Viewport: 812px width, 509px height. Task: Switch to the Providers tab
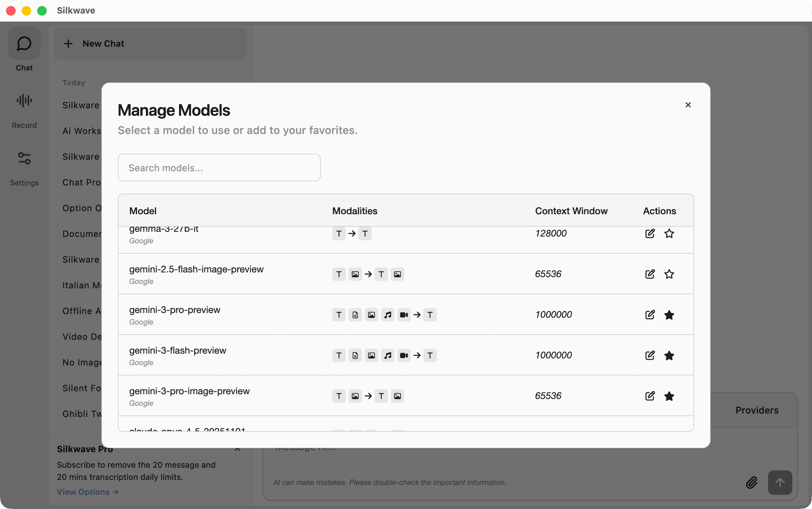(757, 410)
